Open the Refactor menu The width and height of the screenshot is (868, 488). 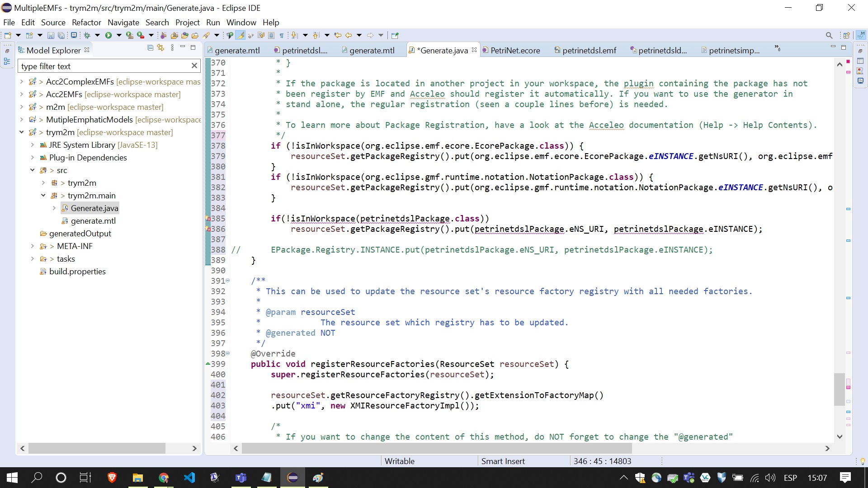[86, 23]
